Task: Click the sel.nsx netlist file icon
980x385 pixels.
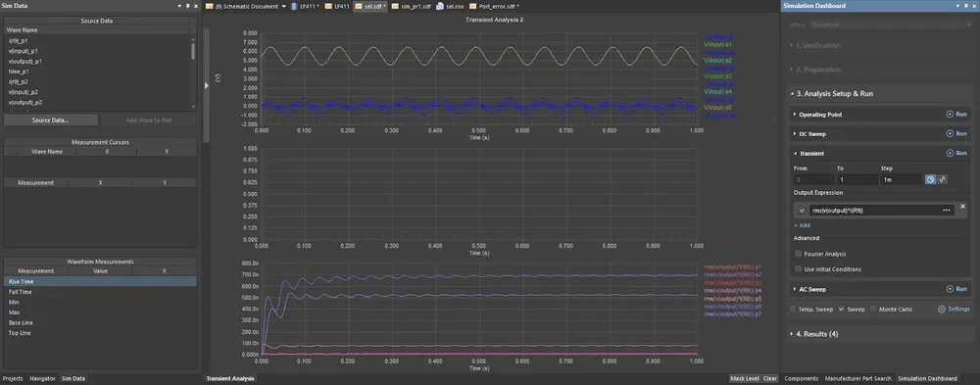Action: point(440,6)
